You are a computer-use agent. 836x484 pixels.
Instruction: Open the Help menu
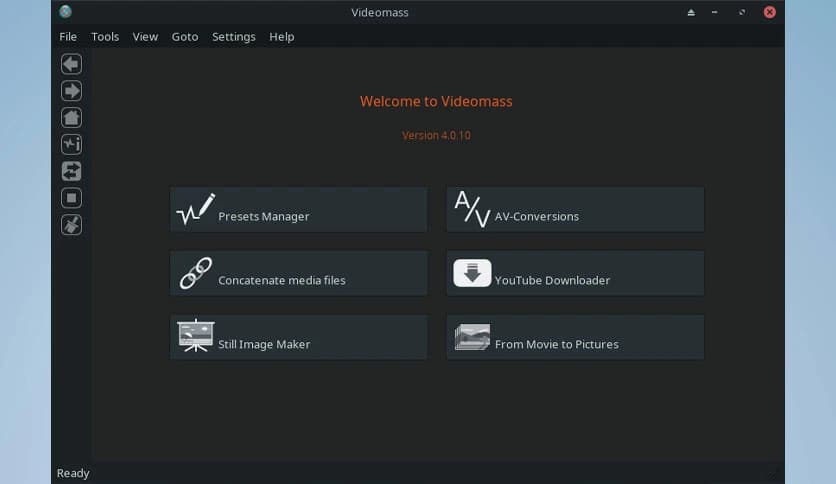282,37
